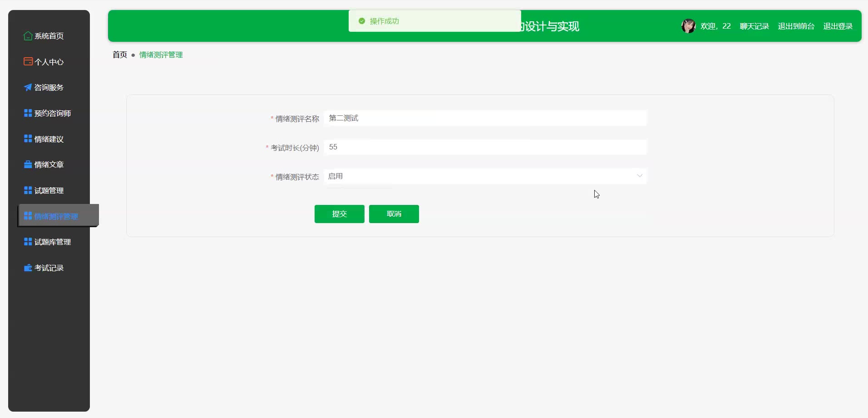Select 情绪建议 in the sidebar
Image resolution: width=868 pixels, height=418 pixels.
[x=49, y=139]
